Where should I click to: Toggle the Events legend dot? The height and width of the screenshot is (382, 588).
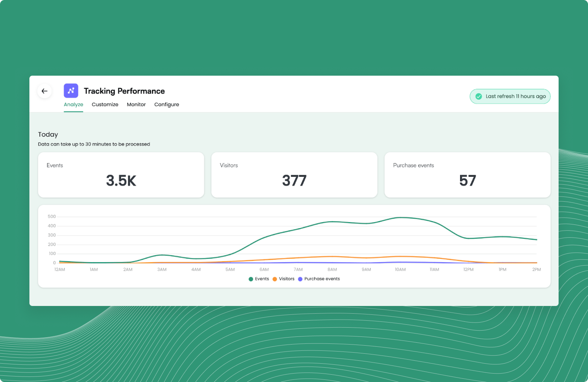(x=251, y=279)
